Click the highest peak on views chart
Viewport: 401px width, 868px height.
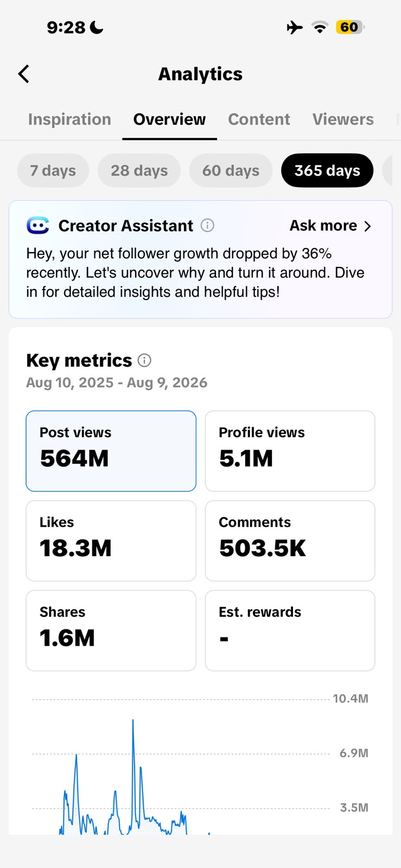(x=133, y=722)
